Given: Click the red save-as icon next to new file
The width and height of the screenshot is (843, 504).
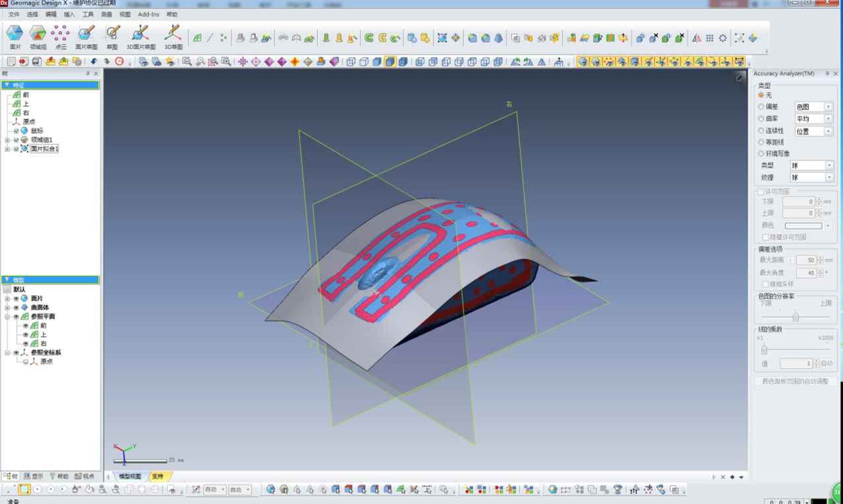Looking at the screenshot, I should click(23, 62).
